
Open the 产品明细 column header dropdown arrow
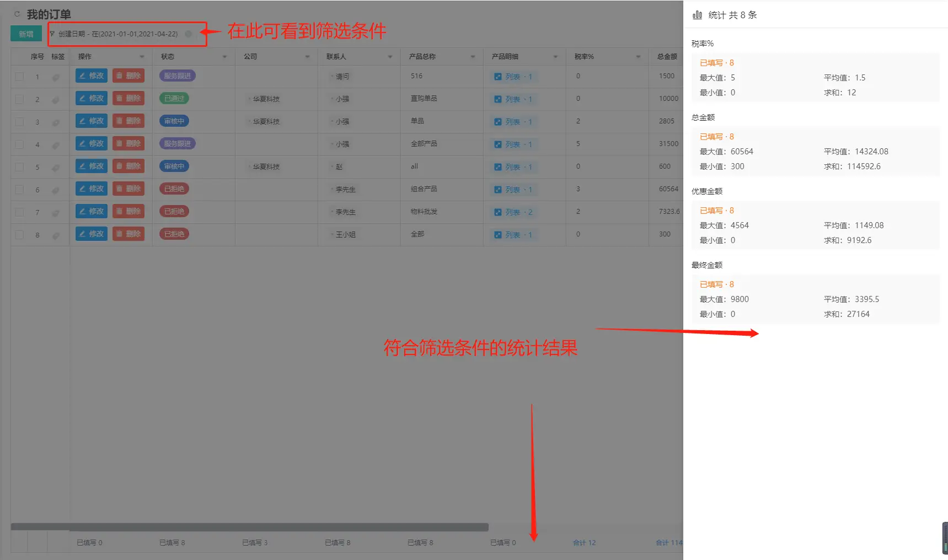555,57
